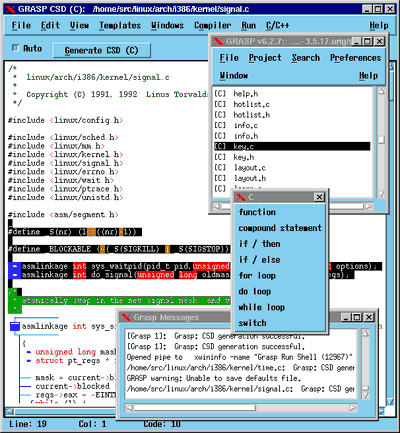Click the #define BLOCKABLE line
This screenshot has width=400, height=433.
pyautogui.click(x=119, y=249)
